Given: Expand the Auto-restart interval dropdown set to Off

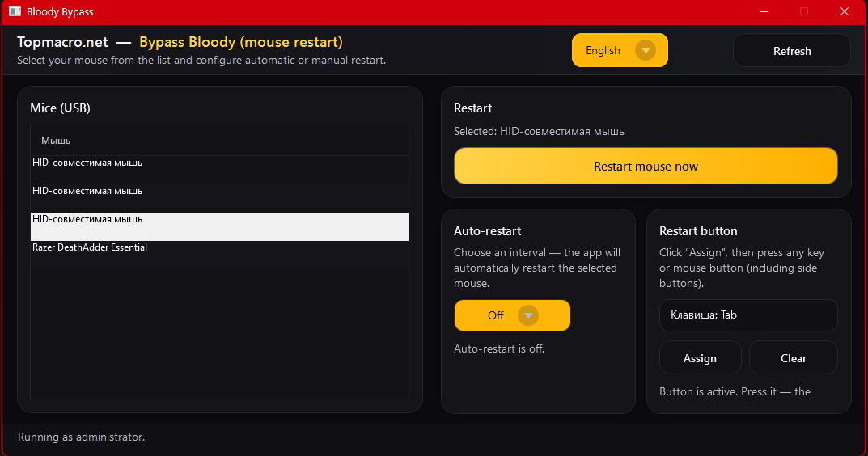Looking at the screenshot, I should tap(512, 315).
